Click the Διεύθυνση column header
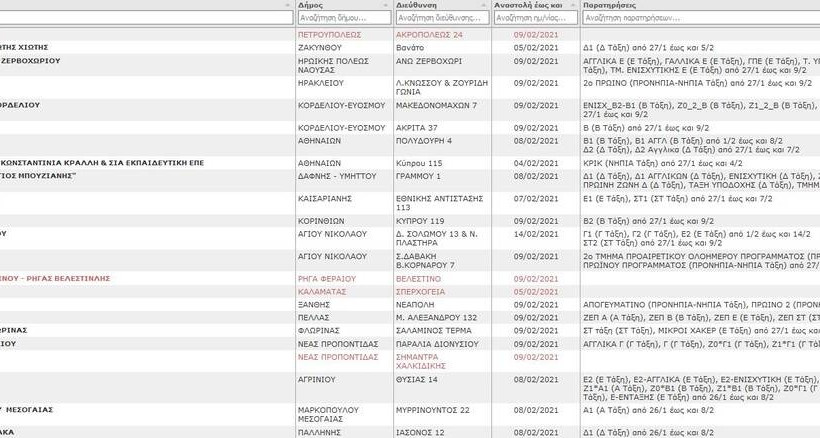Viewport: 820px width, 438px height. (x=418, y=5)
